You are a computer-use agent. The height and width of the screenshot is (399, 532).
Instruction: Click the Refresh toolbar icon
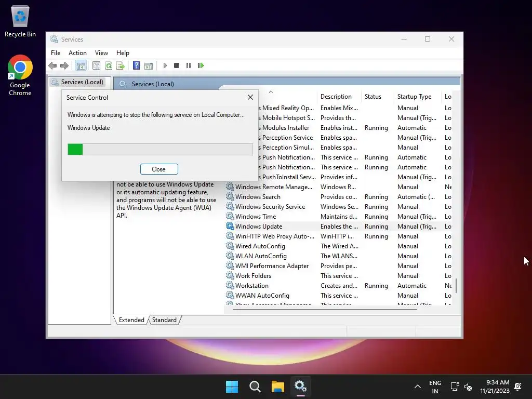(x=109, y=65)
